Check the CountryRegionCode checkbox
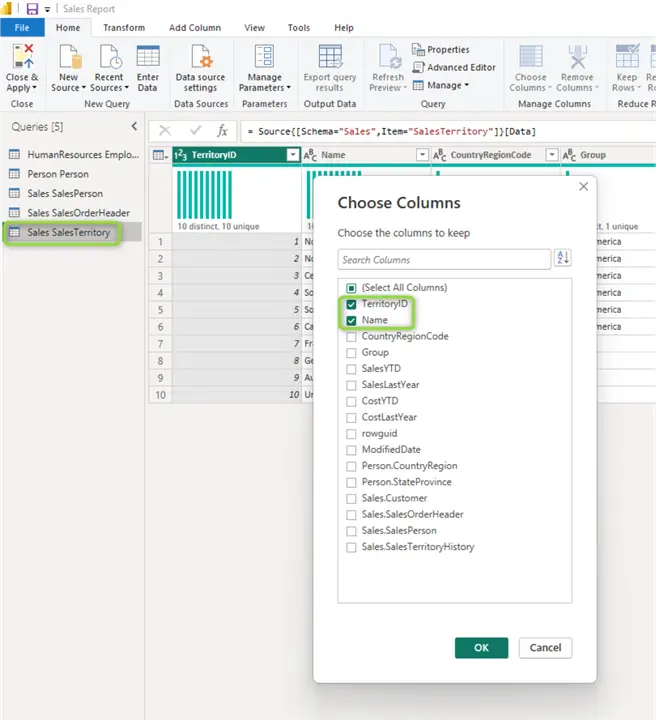 point(351,337)
